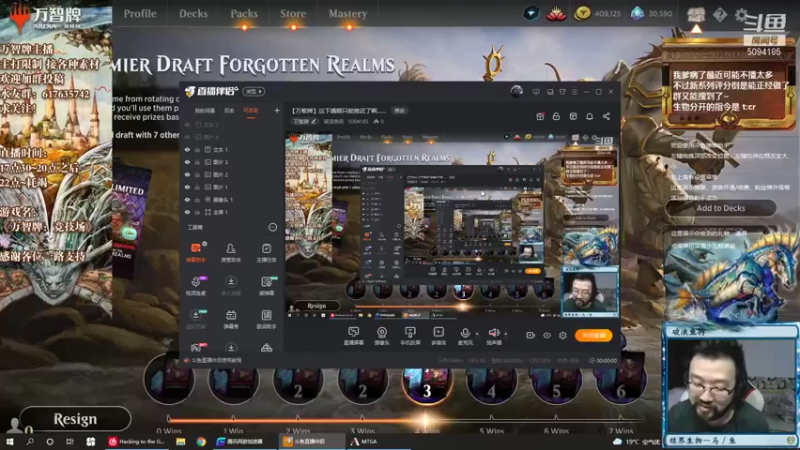Open the mode switch pill beside app logo
800x450 pixels.
[254, 92]
